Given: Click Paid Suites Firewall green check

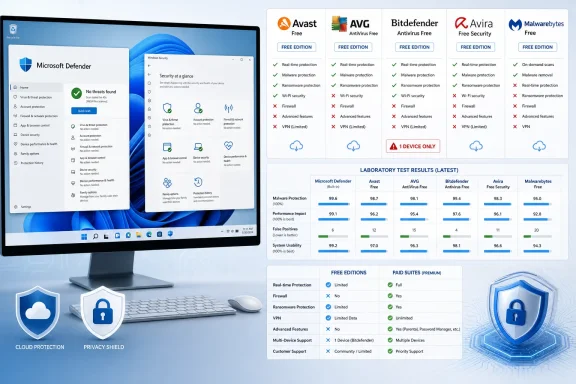Looking at the screenshot, I should click(390, 296).
